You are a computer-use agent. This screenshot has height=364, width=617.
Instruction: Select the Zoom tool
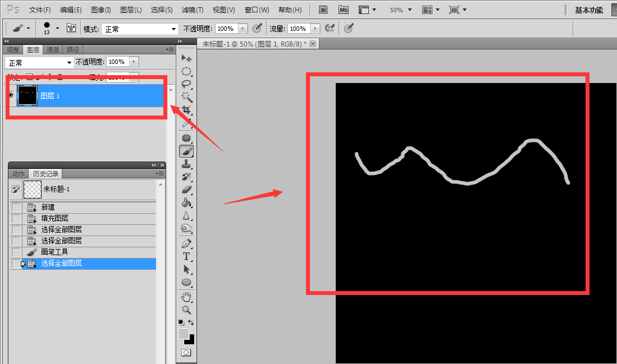pyautogui.click(x=186, y=310)
